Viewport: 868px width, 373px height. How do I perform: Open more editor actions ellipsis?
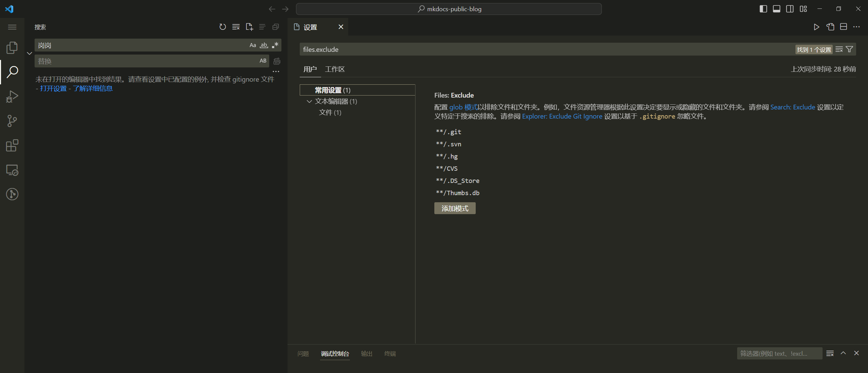tap(856, 27)
